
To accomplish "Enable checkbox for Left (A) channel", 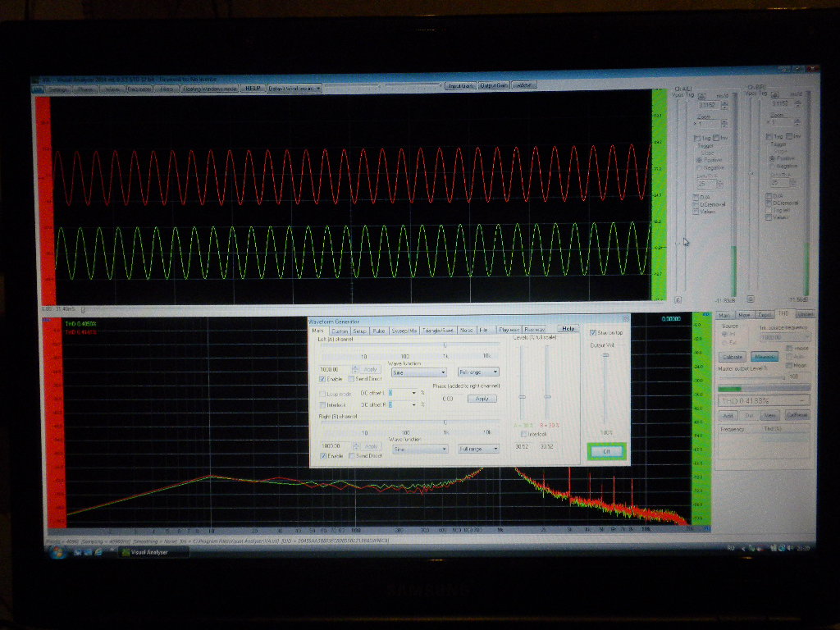I will pos(322,379).
